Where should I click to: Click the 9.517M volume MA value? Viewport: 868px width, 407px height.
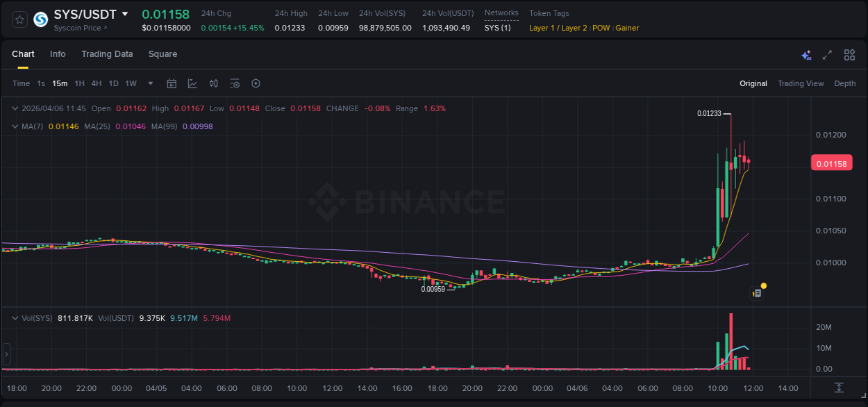click(184, 318)
